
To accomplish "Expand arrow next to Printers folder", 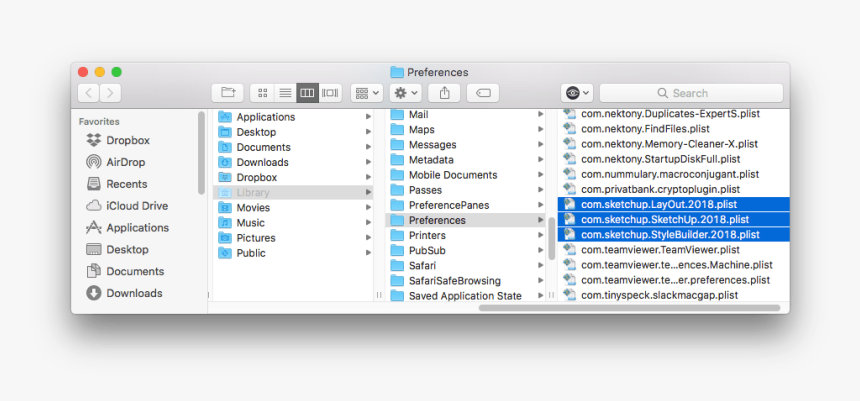I will 540,235.
